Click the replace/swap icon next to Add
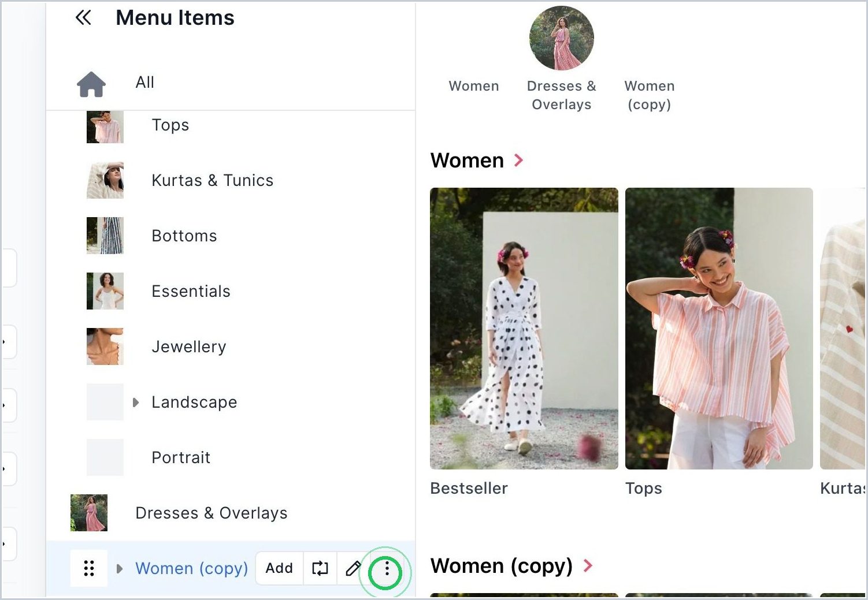 320,569
